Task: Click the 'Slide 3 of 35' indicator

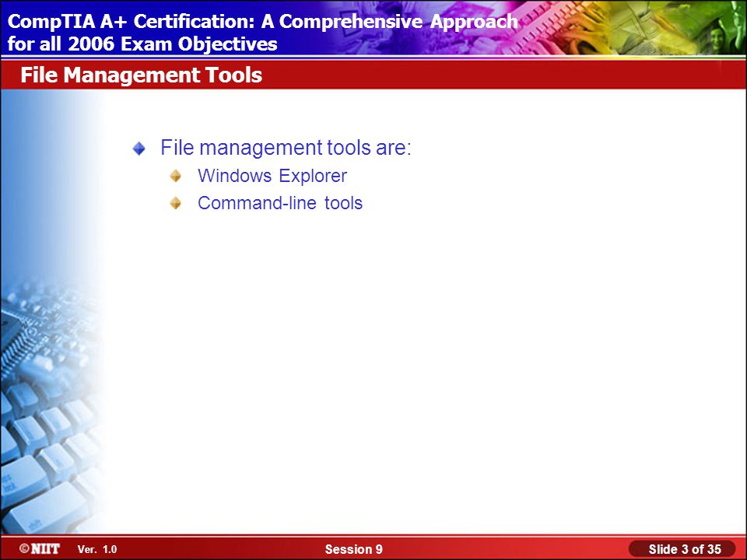Action: (x=684, y=549)
